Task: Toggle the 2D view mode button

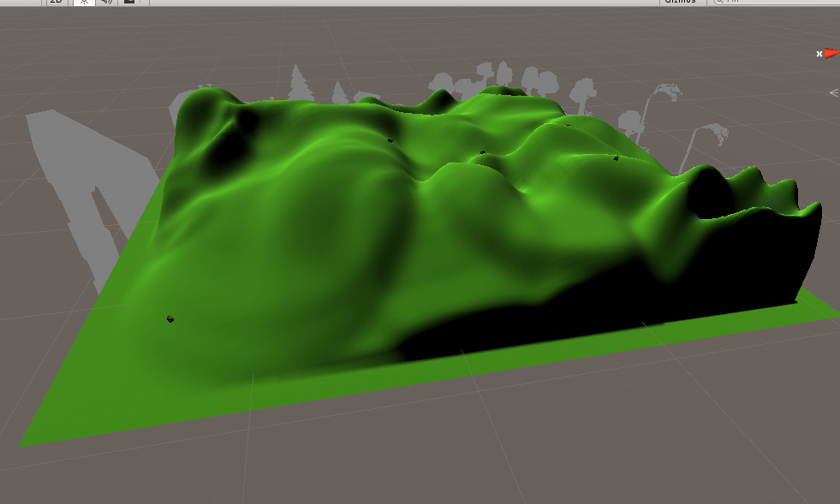Action: [56, 2]
